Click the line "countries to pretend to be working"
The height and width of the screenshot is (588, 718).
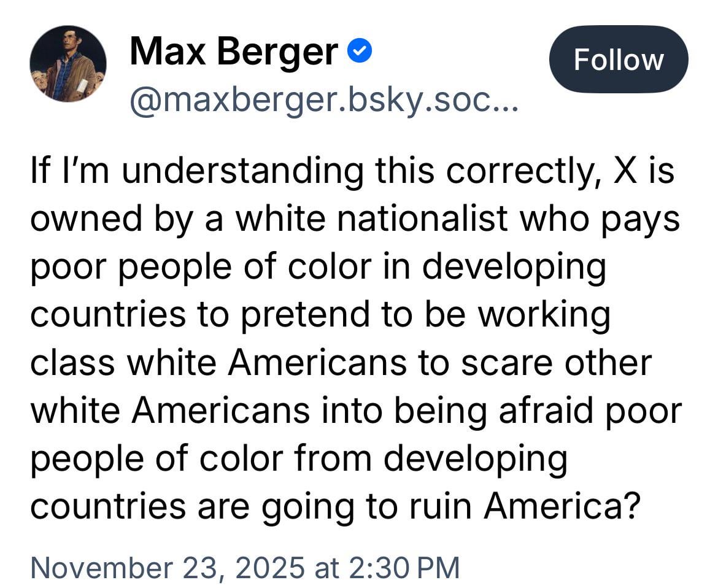coord(320,315)
